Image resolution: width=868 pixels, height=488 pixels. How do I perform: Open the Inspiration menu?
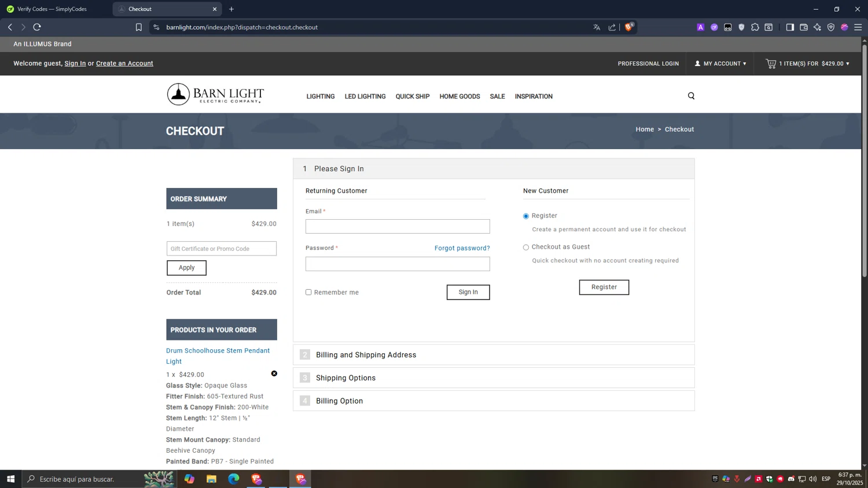pyautogui.click(x=534, y=97)
